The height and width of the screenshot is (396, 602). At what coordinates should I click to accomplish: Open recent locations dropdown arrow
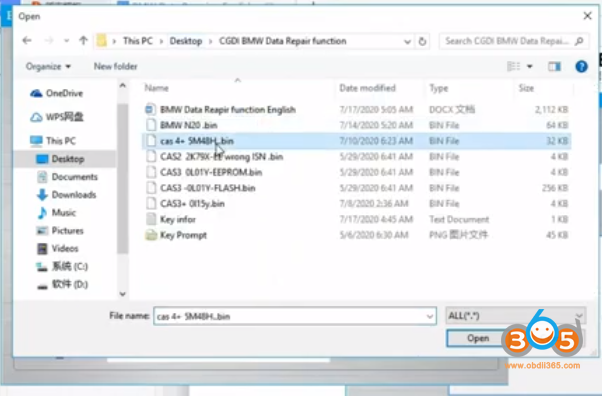[66, 41]
